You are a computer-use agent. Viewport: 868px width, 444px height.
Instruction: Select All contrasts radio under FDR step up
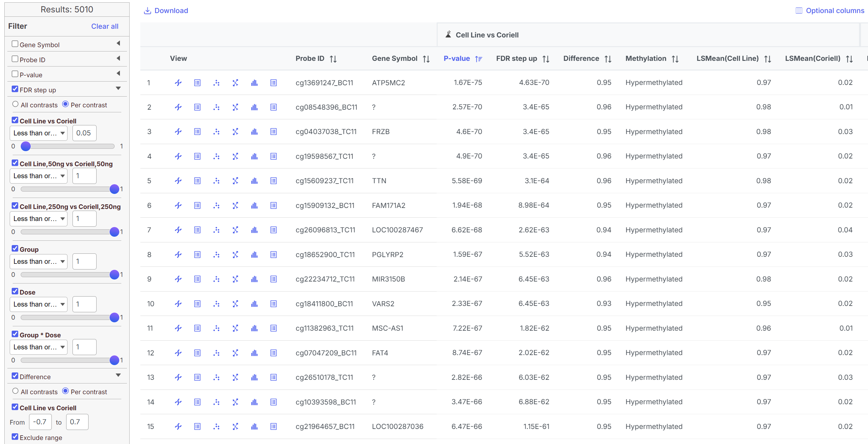(x=15, y=104)
